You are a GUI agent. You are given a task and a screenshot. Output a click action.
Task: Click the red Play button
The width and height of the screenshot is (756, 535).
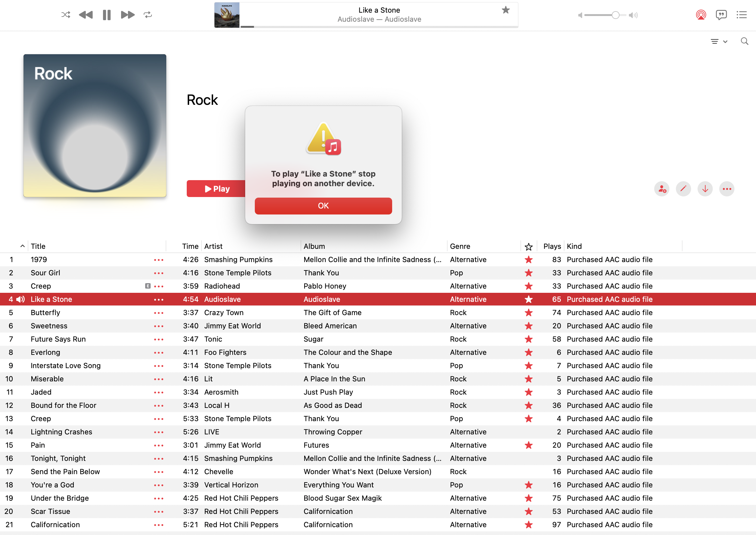(216, 189)
